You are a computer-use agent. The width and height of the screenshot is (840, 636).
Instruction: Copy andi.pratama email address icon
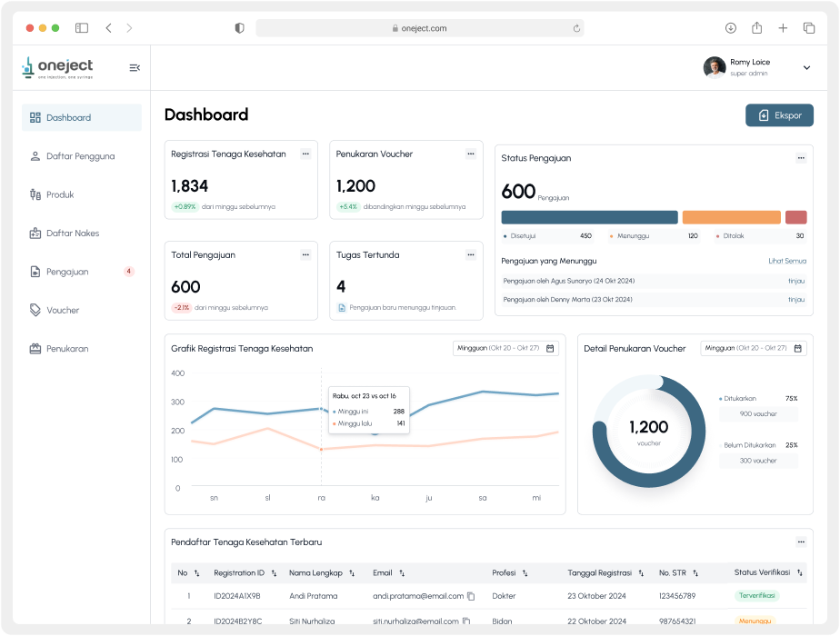[x=471, y=596]
